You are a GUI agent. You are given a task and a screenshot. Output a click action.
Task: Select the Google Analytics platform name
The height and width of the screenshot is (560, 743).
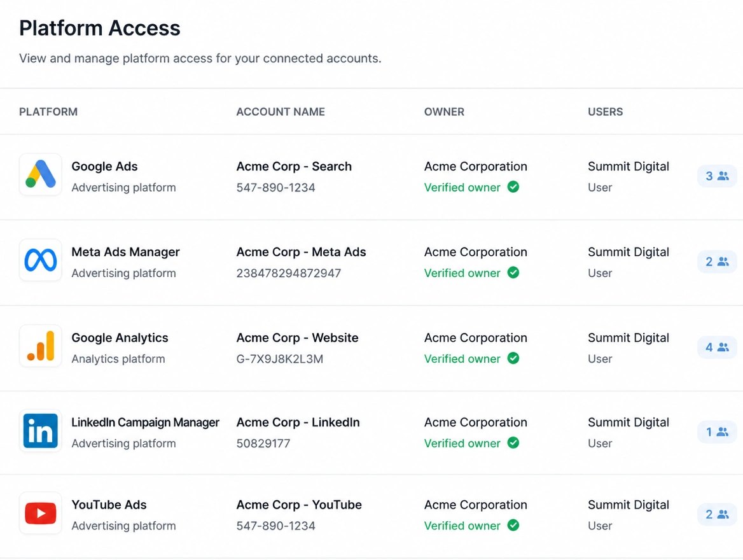click(x=120, y=338)
